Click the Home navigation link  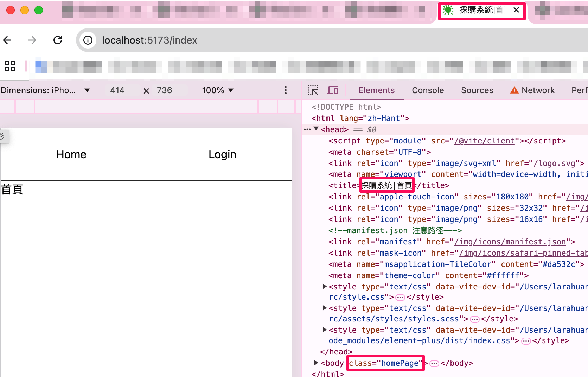71,154
